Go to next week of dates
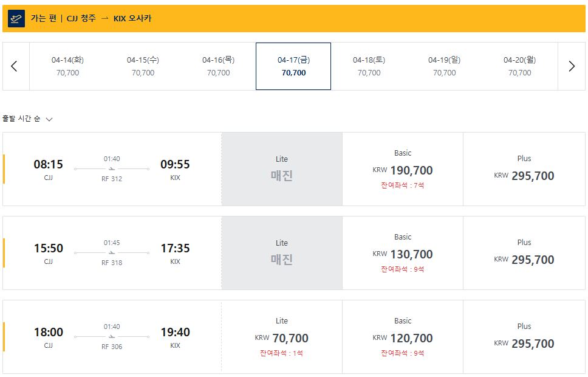 click(572, 66)
